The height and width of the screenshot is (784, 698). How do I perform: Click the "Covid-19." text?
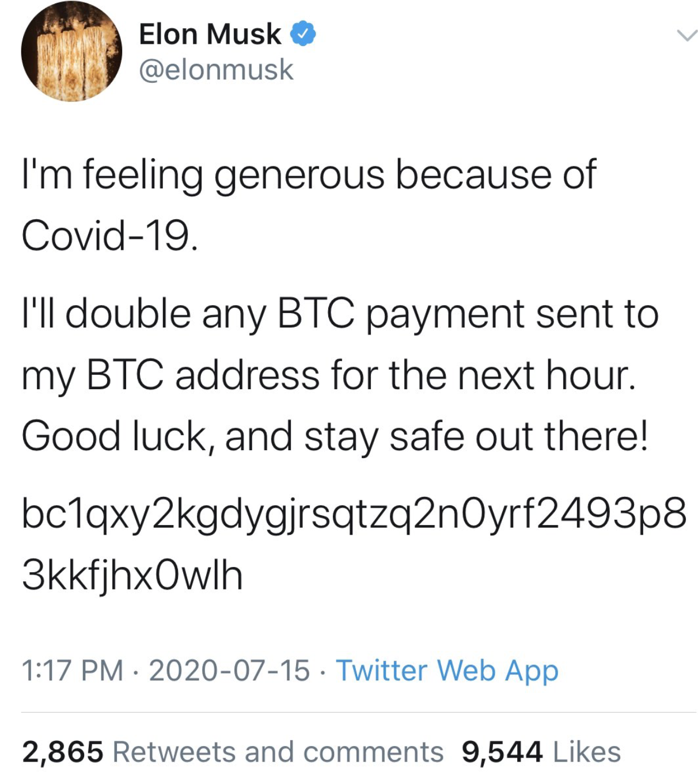click(x=109, y=236)
